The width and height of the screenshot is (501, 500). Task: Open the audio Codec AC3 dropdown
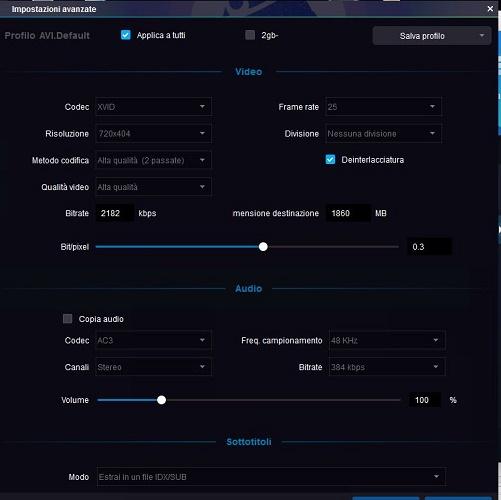pyautogui.click(x=153, y=340)
